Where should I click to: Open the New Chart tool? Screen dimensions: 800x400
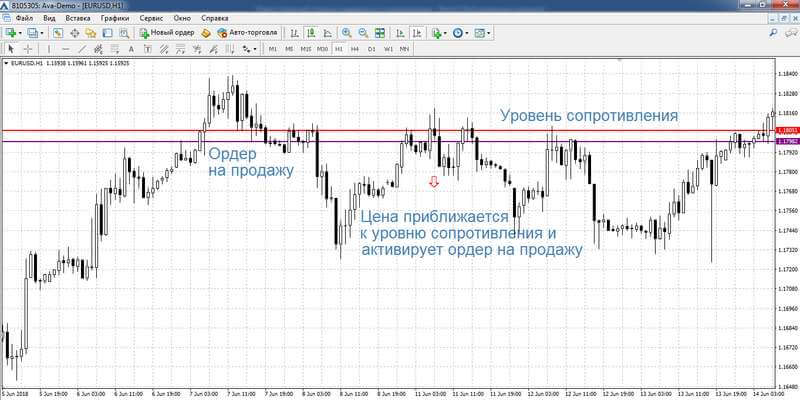[x=10, y=33]
